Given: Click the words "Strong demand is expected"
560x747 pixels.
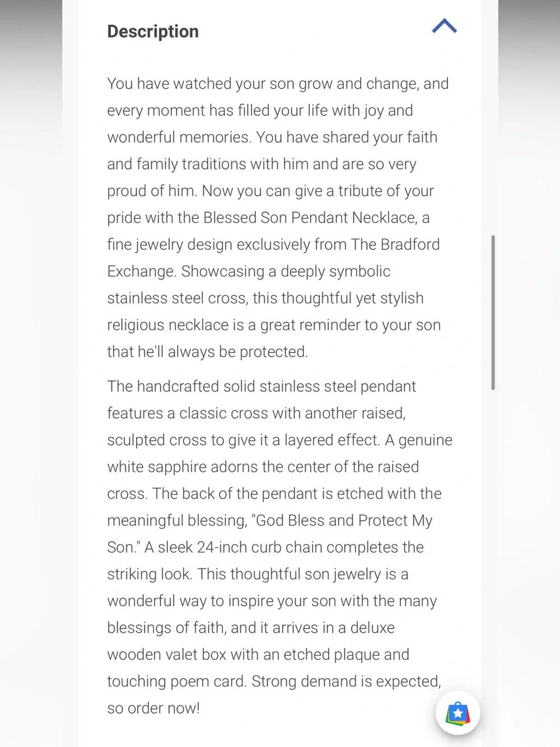Looking at the screenshot, I should point(346,681).
